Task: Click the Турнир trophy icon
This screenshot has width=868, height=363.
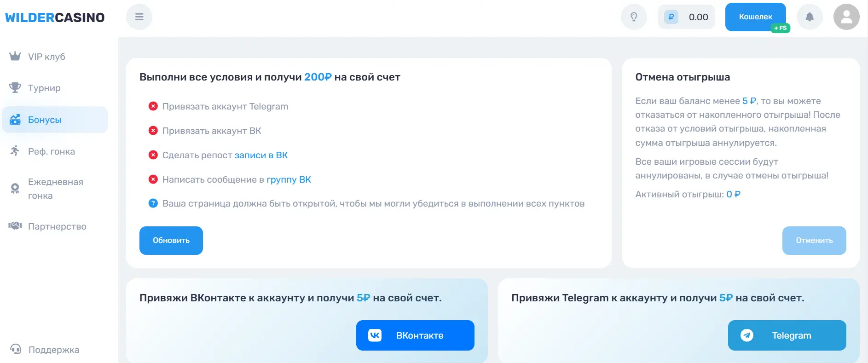Action: pos(15,88)
